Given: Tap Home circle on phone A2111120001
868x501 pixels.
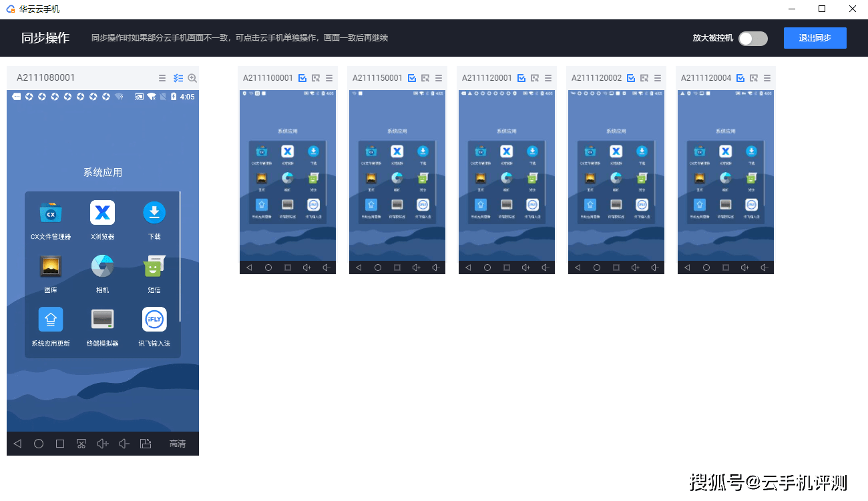Looking at the screenshot, I should pyautogui.click(x=487, y=268).
